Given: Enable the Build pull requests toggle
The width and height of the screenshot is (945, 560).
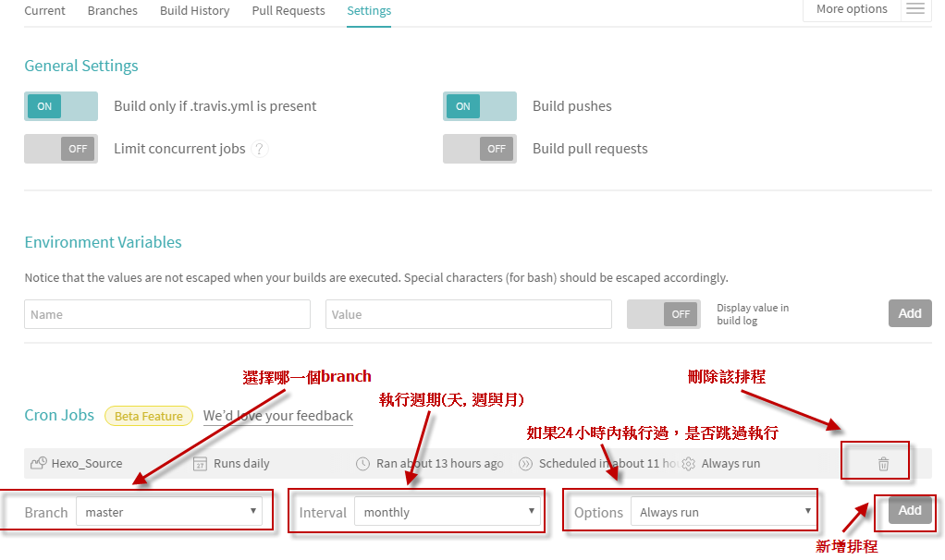Looking at the screenshot, I should coord(479,149).
